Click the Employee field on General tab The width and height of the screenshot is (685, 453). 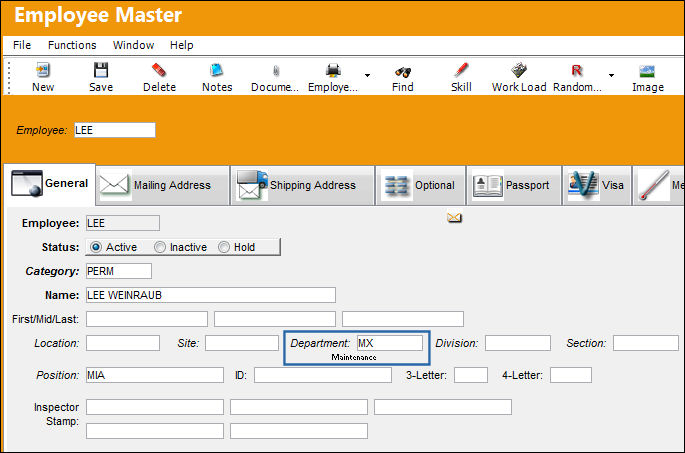click(123, 223)
